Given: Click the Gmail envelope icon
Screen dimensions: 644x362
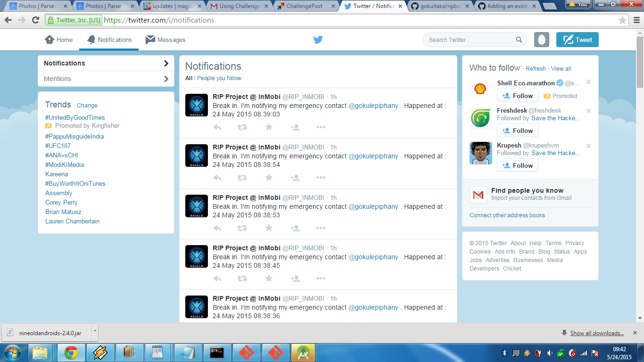Looking at the screenshot, I should click(479, 195).
